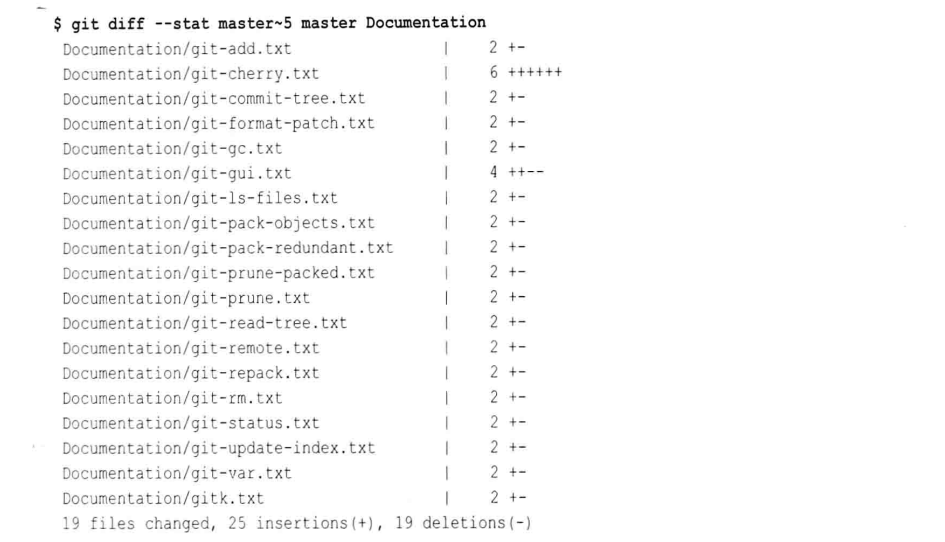
Task: Select the Documentation/git-status.txt line
Action: [294, 423]
